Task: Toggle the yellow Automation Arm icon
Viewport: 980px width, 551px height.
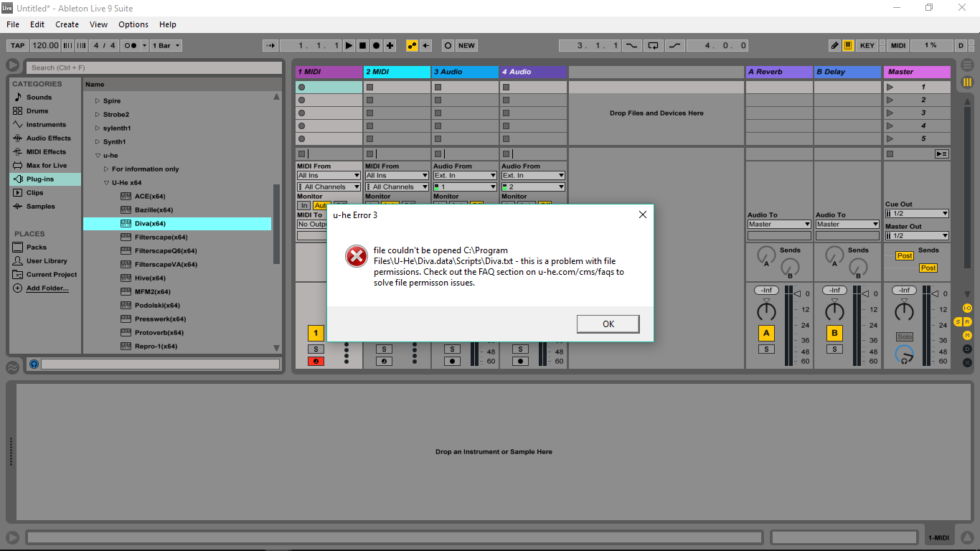Action: click(412, 45)
